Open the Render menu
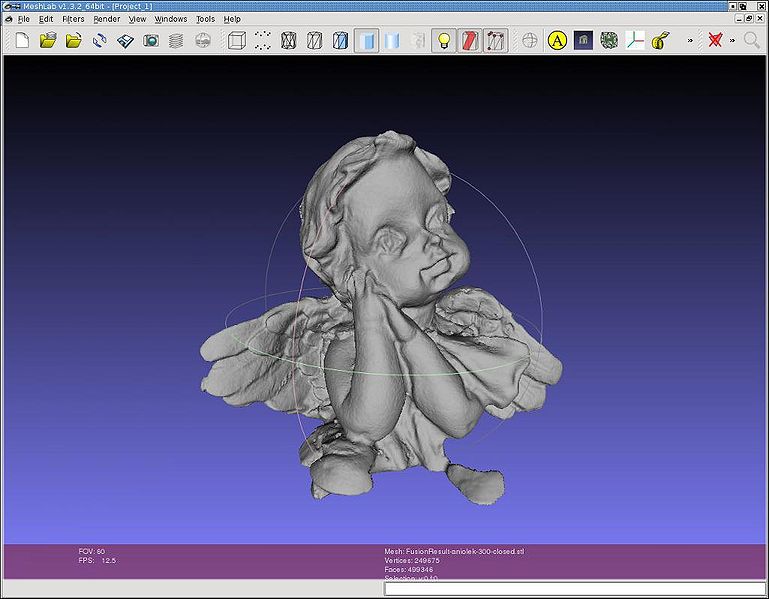This screenshot has height=599, width=769. [106, 19]
